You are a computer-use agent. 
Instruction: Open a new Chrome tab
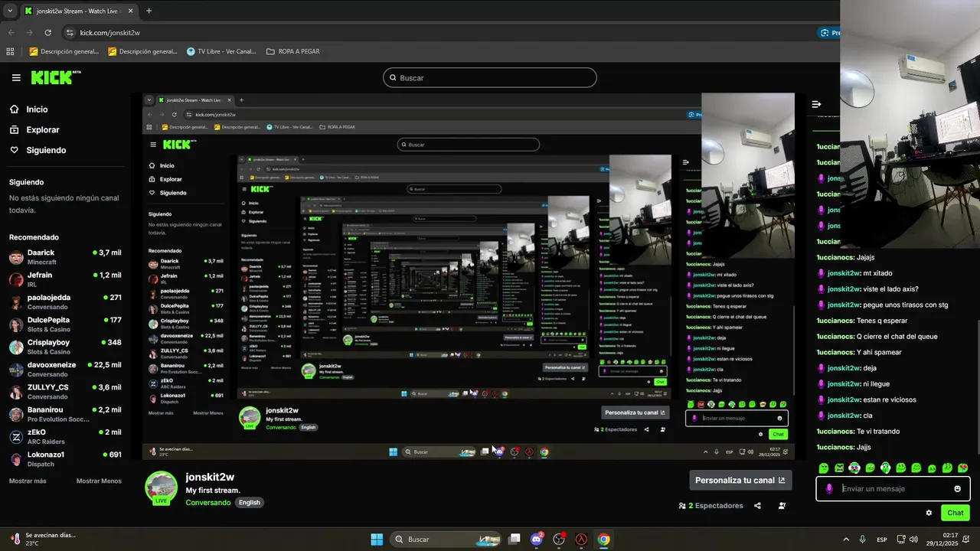pos(149,11)
